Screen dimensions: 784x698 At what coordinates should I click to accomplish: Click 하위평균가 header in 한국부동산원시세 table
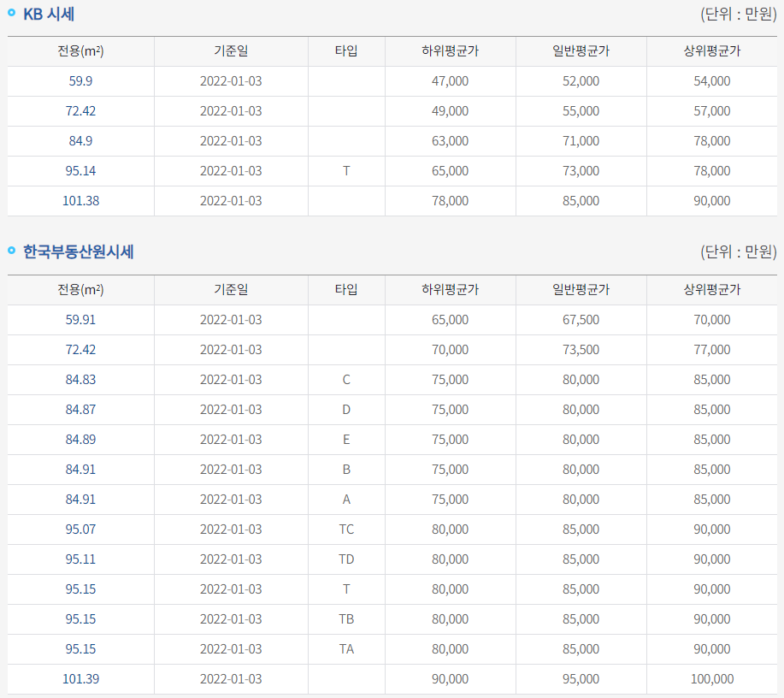pyautogui.click(x=450, y=290)
